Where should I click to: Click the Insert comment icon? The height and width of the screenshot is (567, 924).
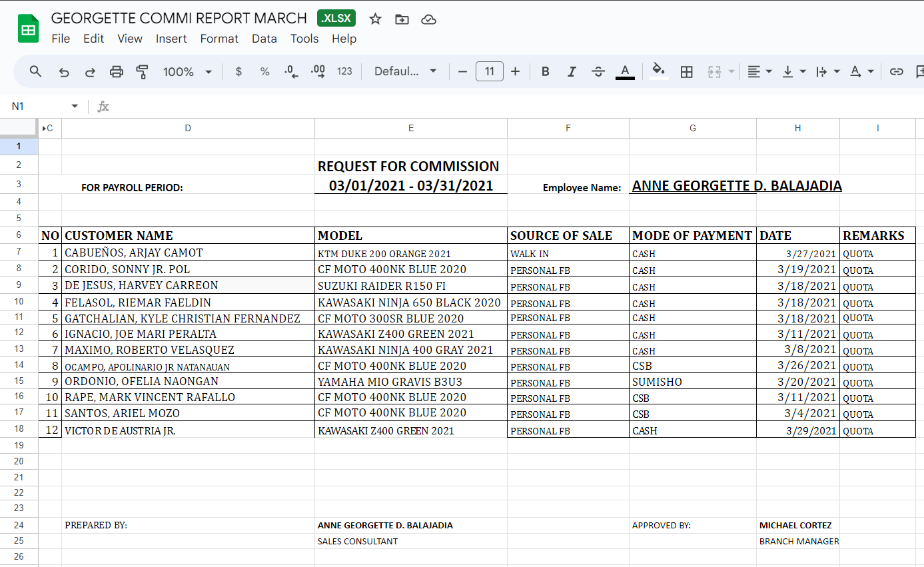click(x=920, y=71)
